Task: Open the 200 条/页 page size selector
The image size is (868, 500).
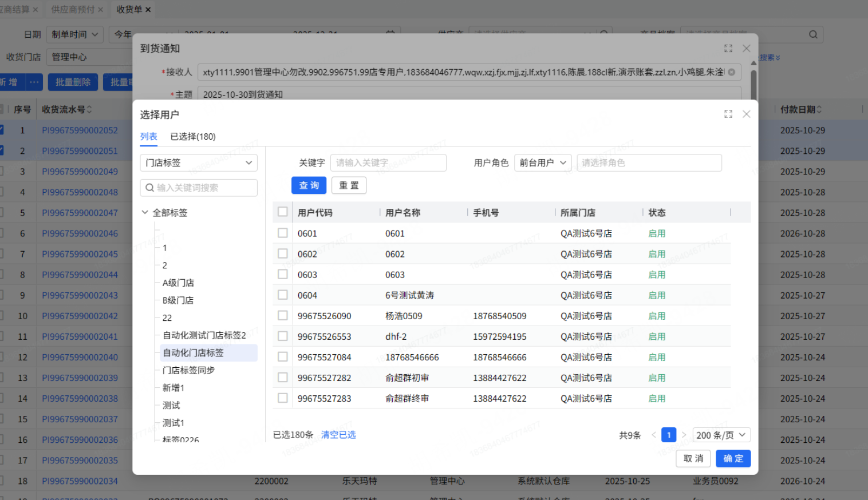Action: click(721, 435)
